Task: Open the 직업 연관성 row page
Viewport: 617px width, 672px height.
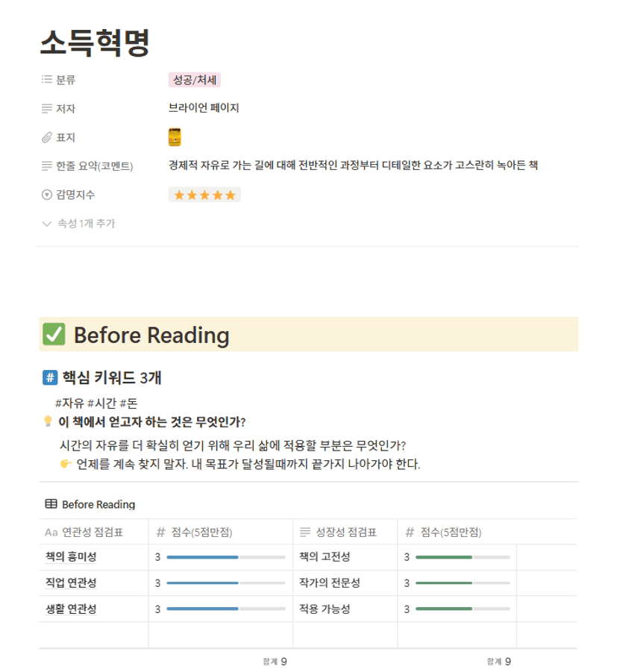Action: (x=71, y=582)
